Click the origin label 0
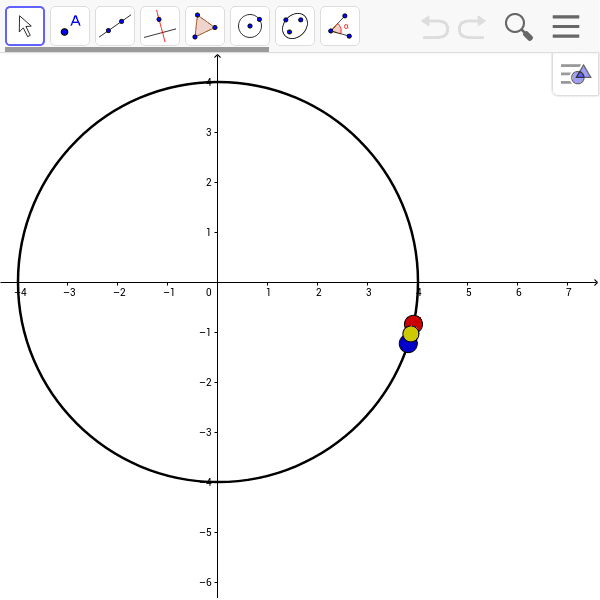The width and height of the screenshot is (600, 600). (x=209, y=292)
